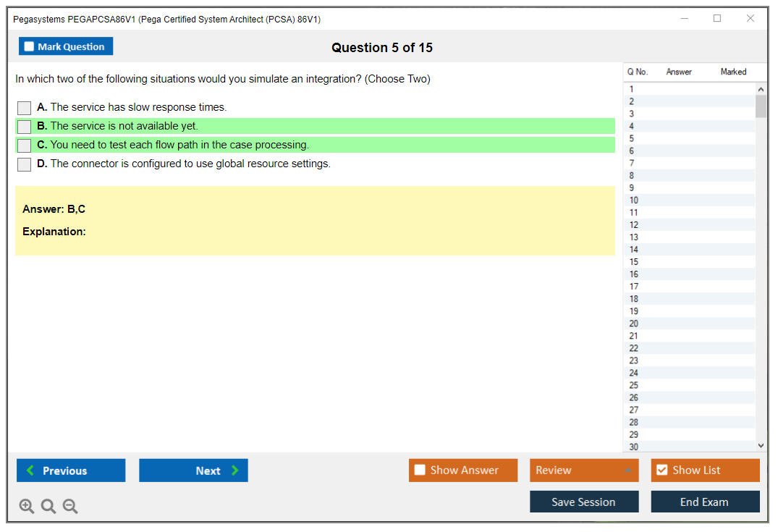Screen dimensions: 778x532
Task: Click the zoom in magnifier icon
Action: 27,507
